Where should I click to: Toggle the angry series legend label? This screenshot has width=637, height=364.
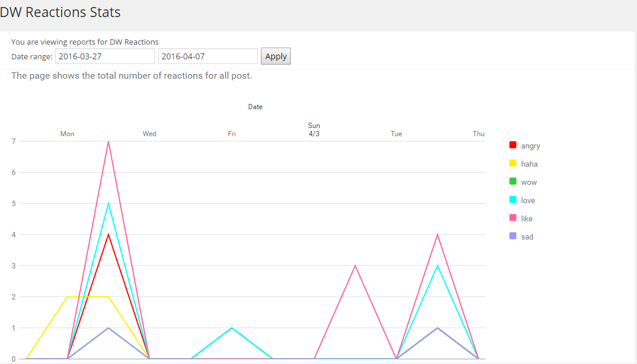click(530, 146)
